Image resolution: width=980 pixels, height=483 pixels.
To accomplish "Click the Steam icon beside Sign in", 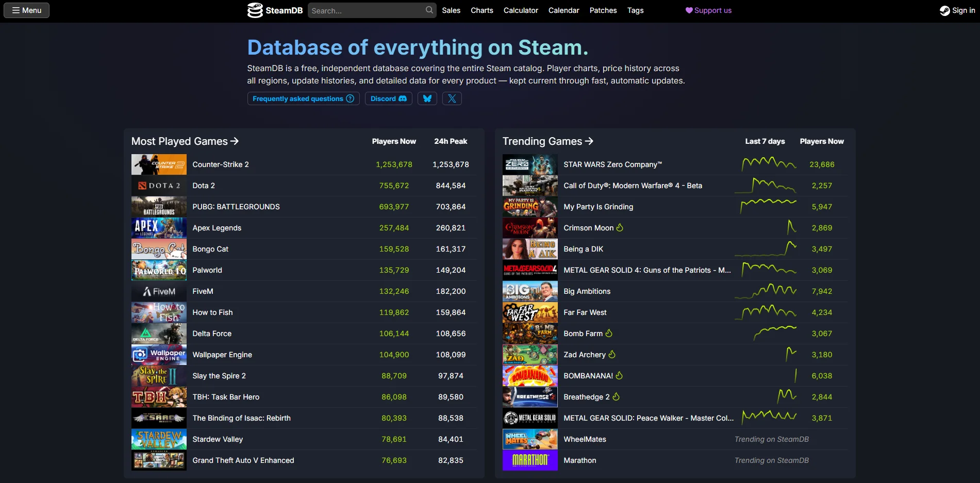I will pyautogui.click(x=944, y=10).
